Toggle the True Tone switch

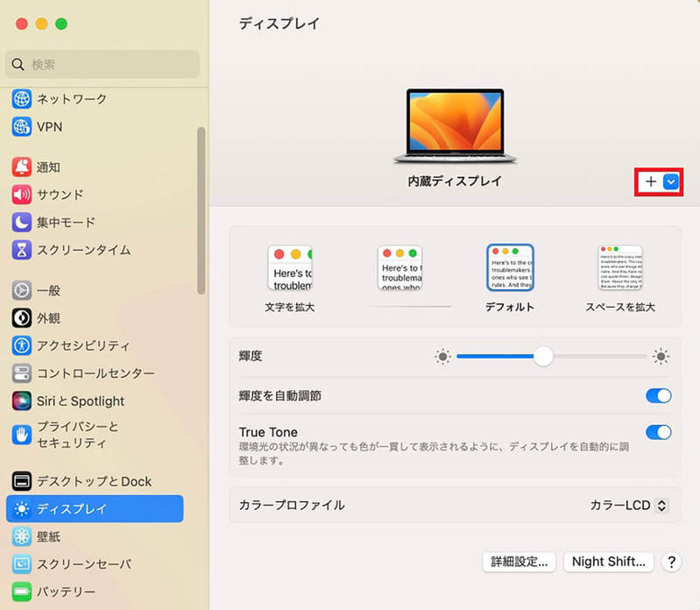point(659,432)
